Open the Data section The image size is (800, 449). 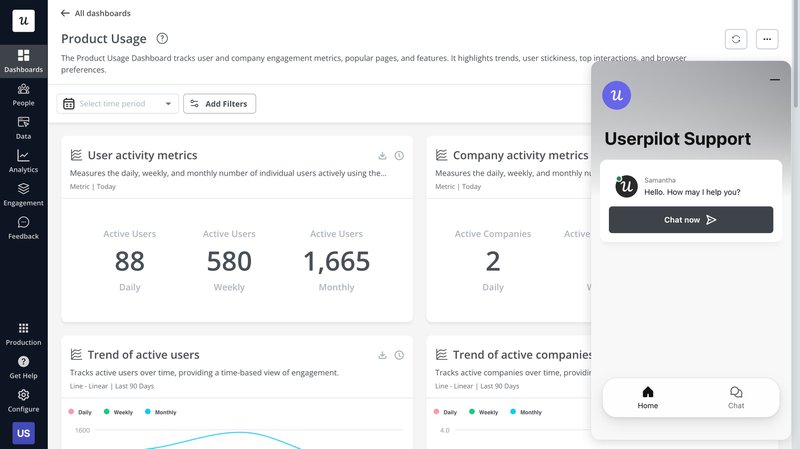point(23,128)
